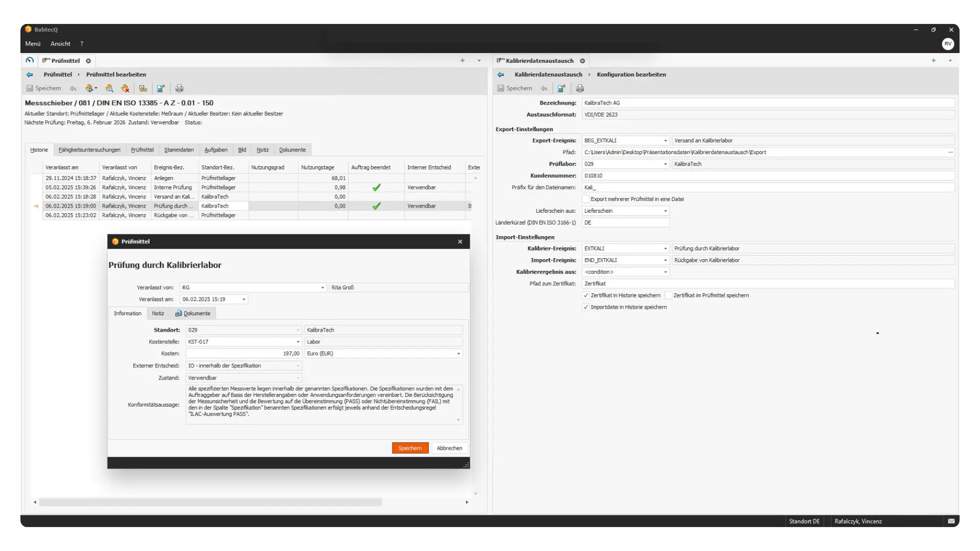Open the Veranlasst am date dropdown
Image resolution: width=980 pixels, height=551 pixels.
click(x=244, y=299)
